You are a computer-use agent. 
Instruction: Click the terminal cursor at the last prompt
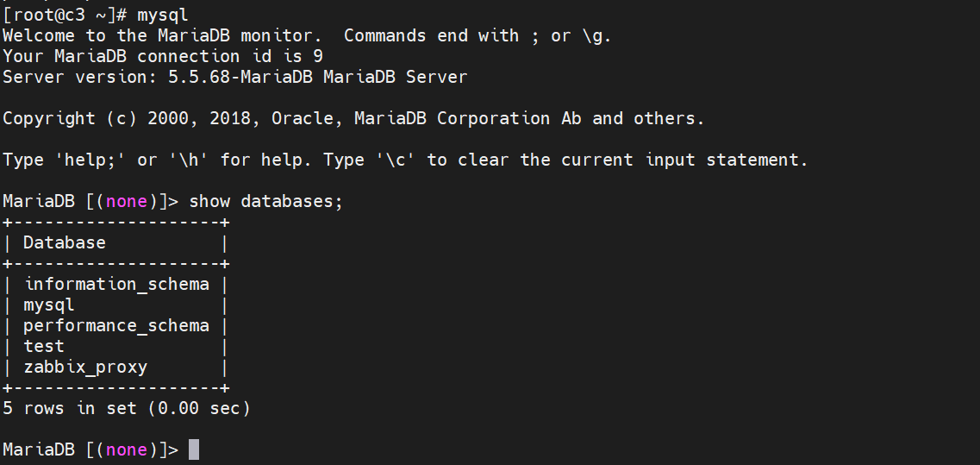tap(194, 449)
